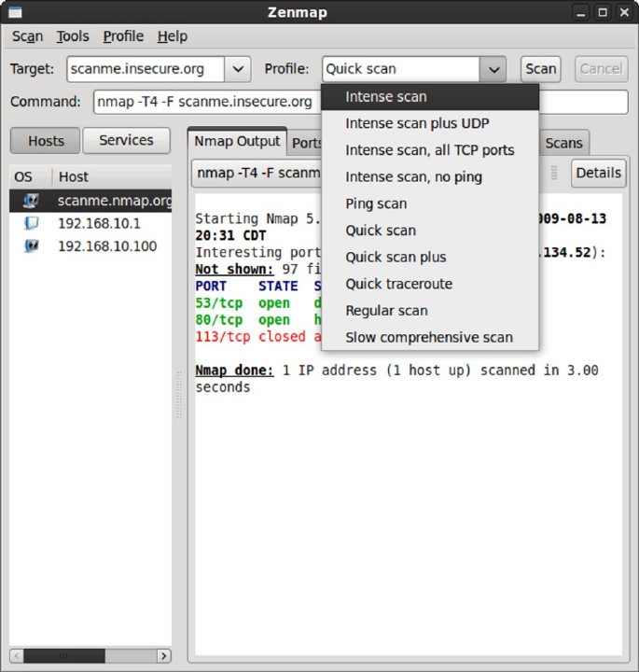Open the Profile menu
The width and height of the screenshot is (639, 672).
click(x=123, y=36)
